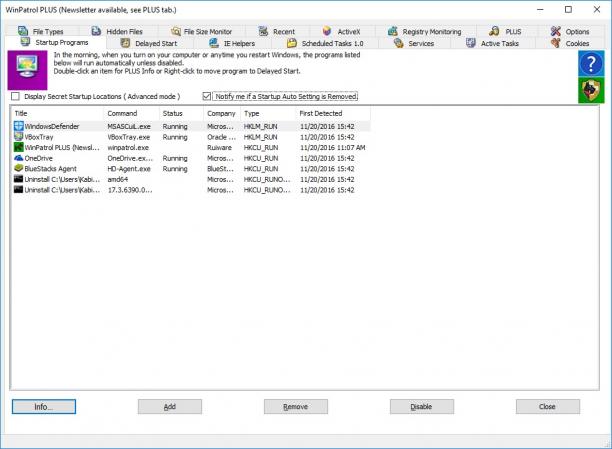This screenshot has width=612, height=449.
Task: Click the Disable button
Action: (422, 406)
